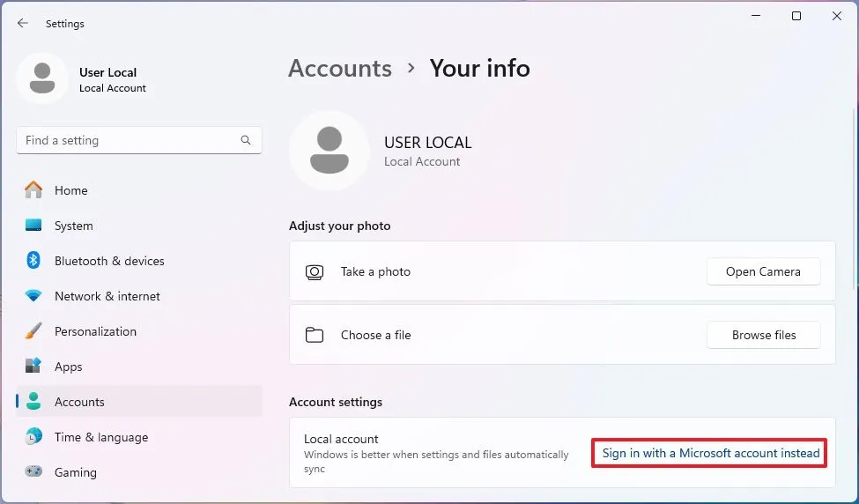The image size is (859, 504).
Task: Click the camera icon beside Take a photo
Action: coord(315,271)
